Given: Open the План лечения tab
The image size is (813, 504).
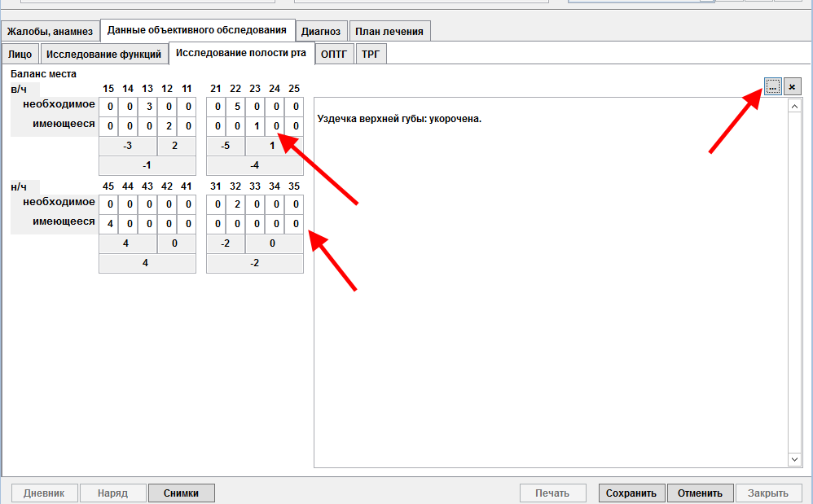Looking at the screenshot, I should 389,32.
